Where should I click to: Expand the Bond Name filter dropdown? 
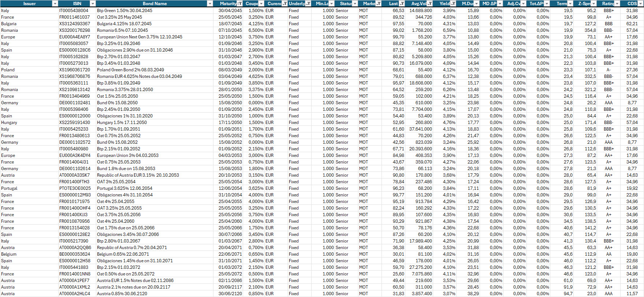click(x=210, y=4)
